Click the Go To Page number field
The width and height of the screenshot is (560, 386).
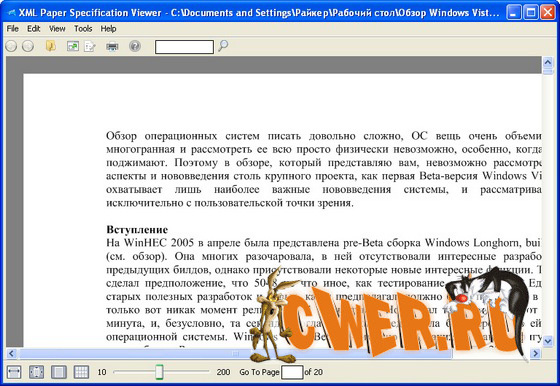tap(292, 372)
